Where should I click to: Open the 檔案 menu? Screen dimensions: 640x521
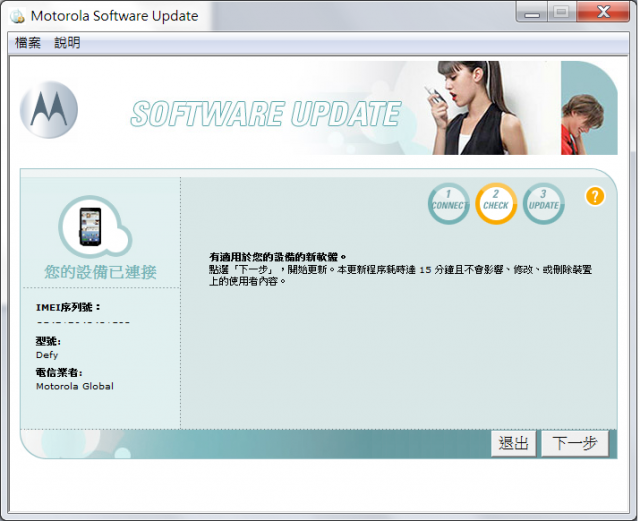(28, 42)
